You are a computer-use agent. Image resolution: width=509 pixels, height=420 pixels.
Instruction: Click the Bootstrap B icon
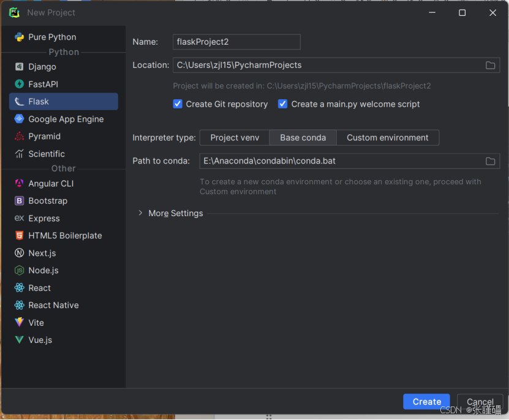point(19,201)
